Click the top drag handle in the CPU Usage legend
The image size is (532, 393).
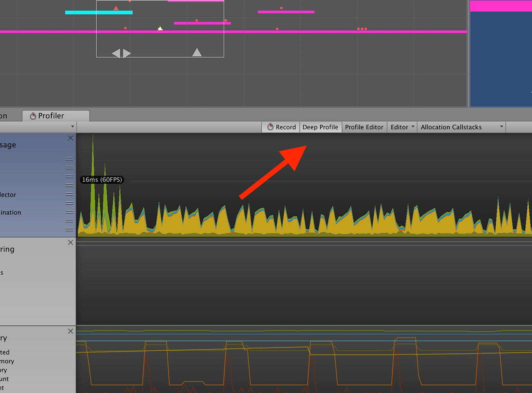click(x=69, y=159)
